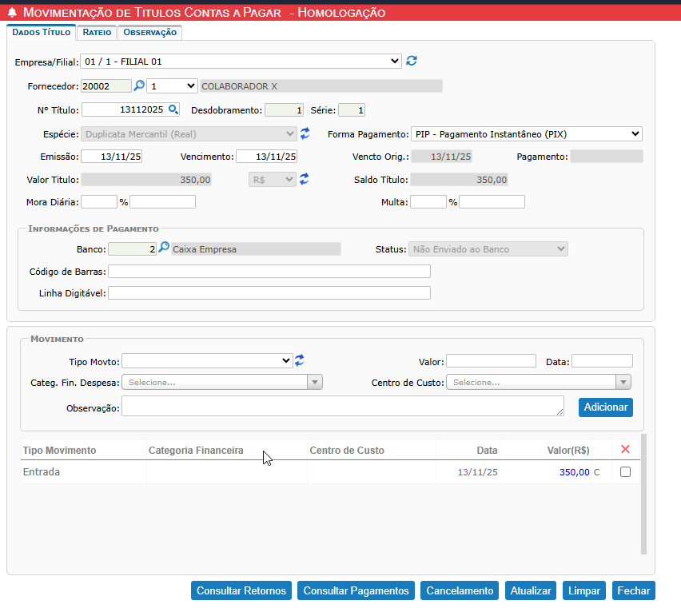The image size is (681, 616).
Task: Click the Nº Título search magnifier icon
Action: click(173, 109)
